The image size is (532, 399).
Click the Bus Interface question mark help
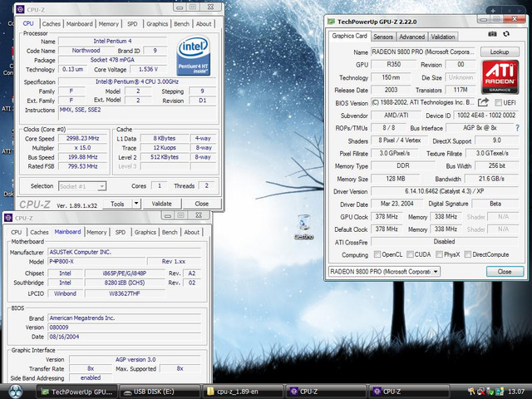pos(517,128)
